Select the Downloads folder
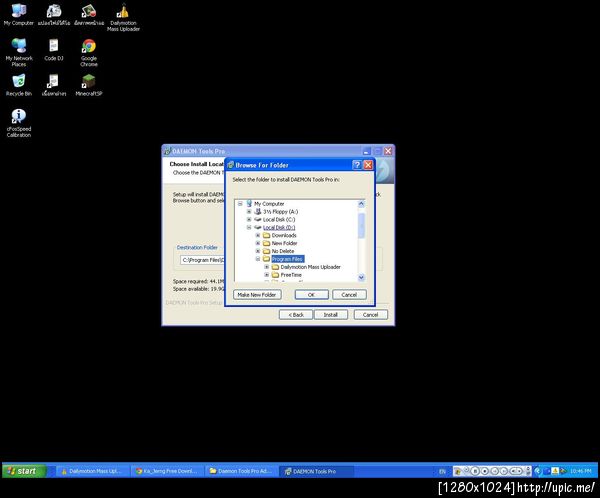600x498 pixels. click(284, 235)
